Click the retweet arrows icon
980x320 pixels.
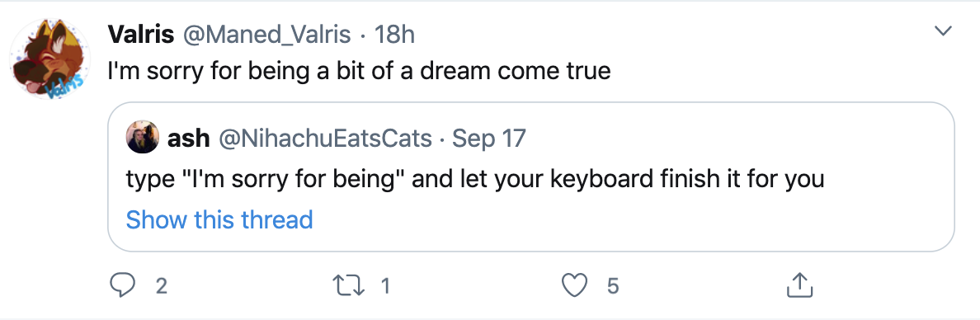tap(349, 285)
